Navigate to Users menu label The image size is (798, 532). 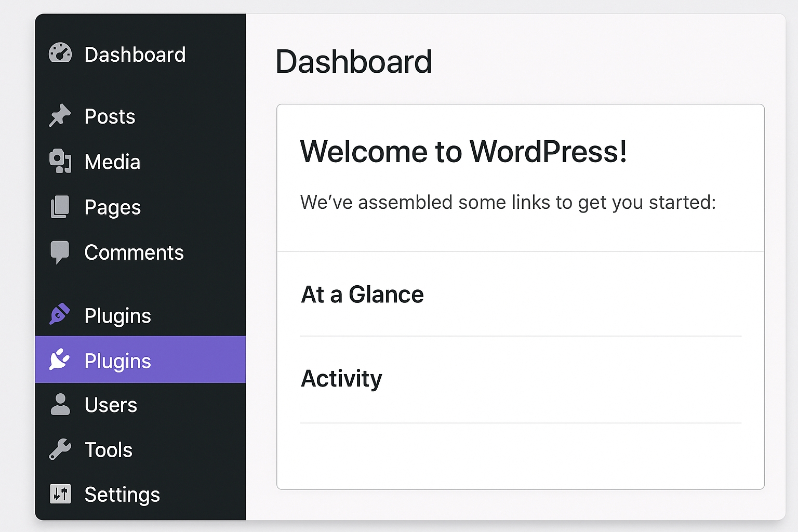[x=111, y=405]
